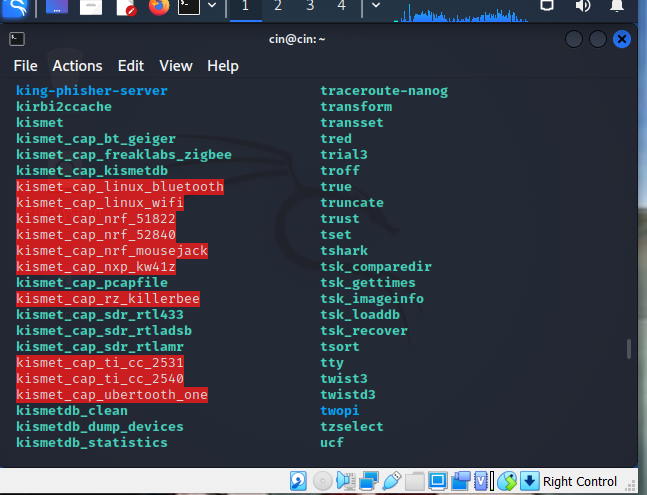647x495 pixels.
Task: Click the VirtualBox network adapters icon
Action: [369, 481]
